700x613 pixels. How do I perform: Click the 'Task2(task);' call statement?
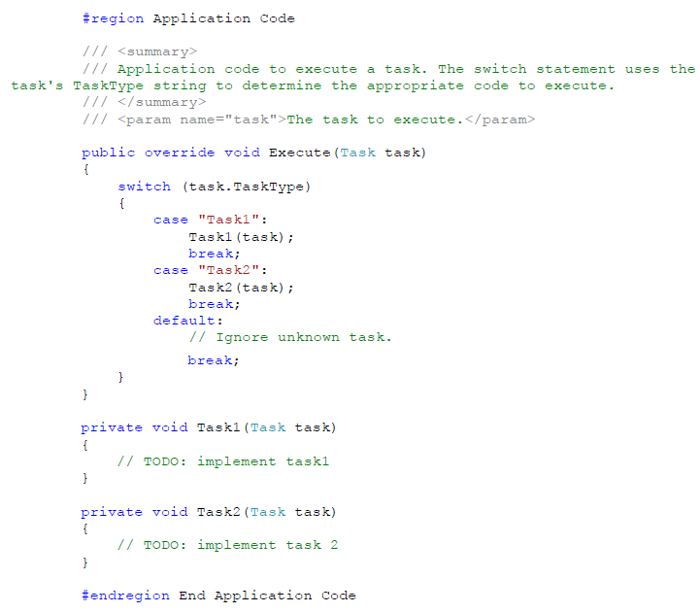[x=241, y=288]
